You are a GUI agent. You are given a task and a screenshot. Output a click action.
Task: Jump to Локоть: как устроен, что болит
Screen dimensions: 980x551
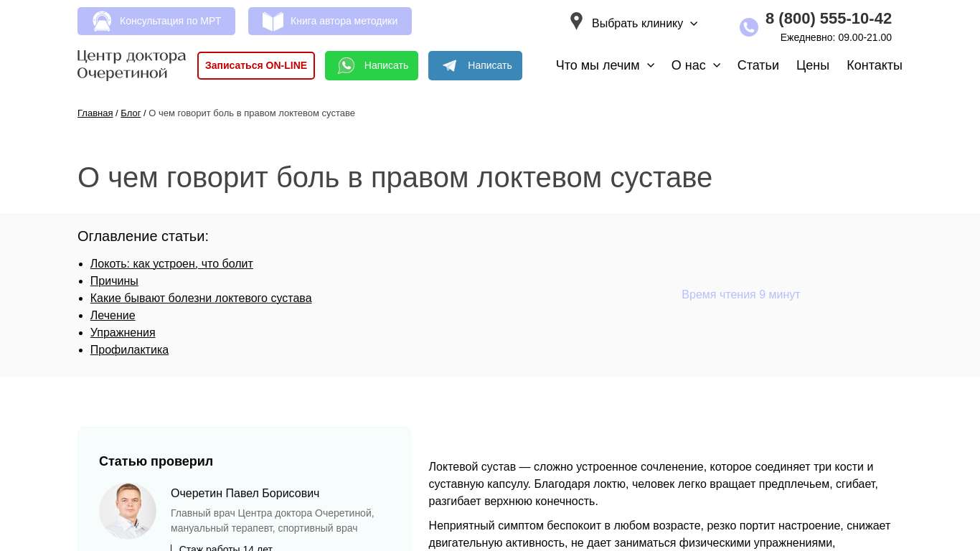coord(171,264)
